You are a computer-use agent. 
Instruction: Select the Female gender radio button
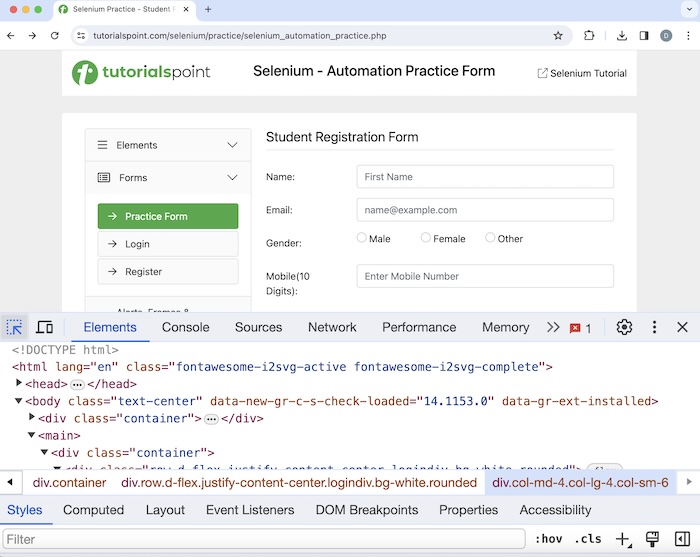click(x=426, y=238)
